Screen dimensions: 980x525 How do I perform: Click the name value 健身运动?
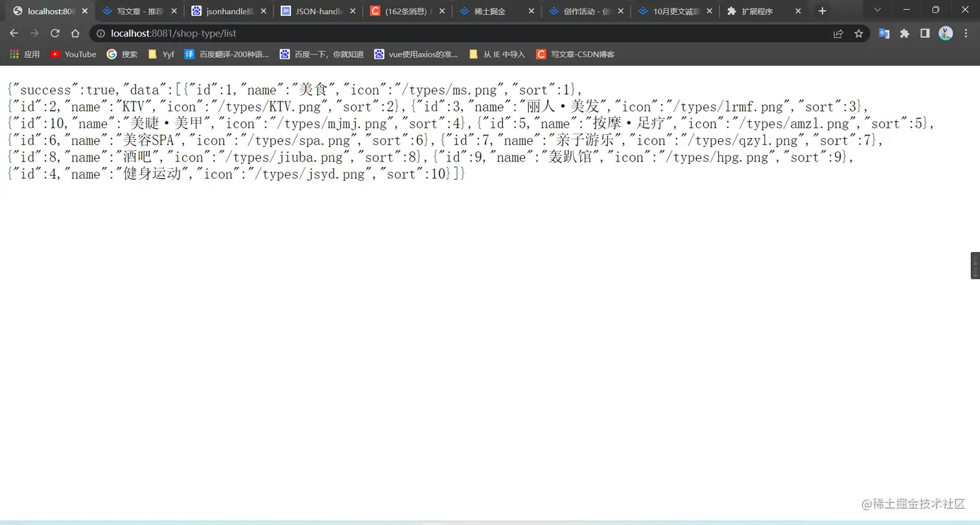click(152, 174)
